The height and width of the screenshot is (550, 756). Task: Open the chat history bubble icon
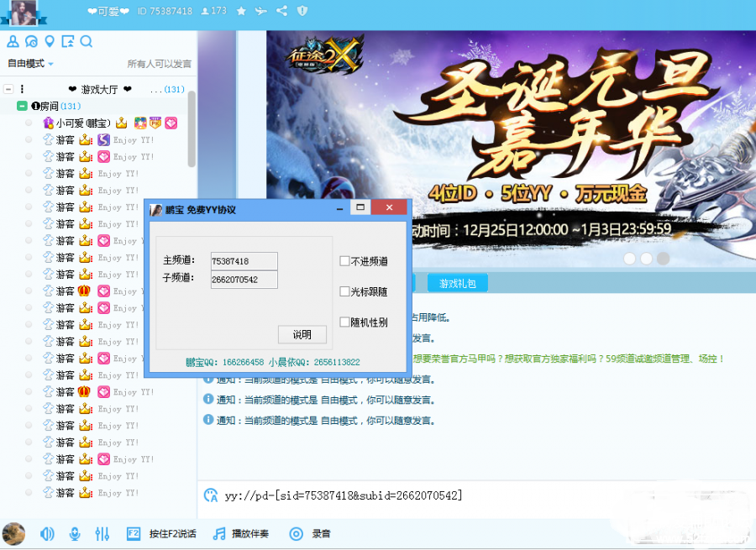31,41
